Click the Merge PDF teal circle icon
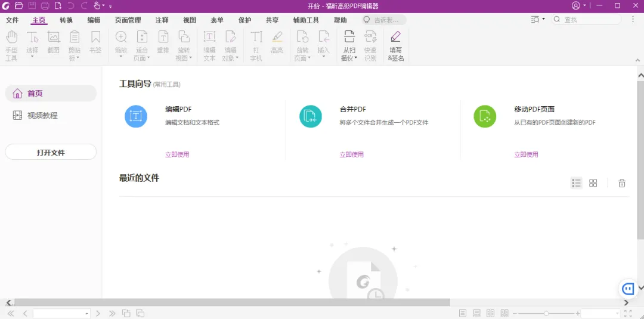This screenshot has height=319, width=644. [x=311, y=116]
